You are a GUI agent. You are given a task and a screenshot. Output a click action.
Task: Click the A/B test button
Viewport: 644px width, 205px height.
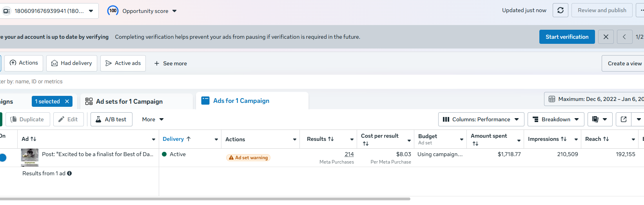111,119
